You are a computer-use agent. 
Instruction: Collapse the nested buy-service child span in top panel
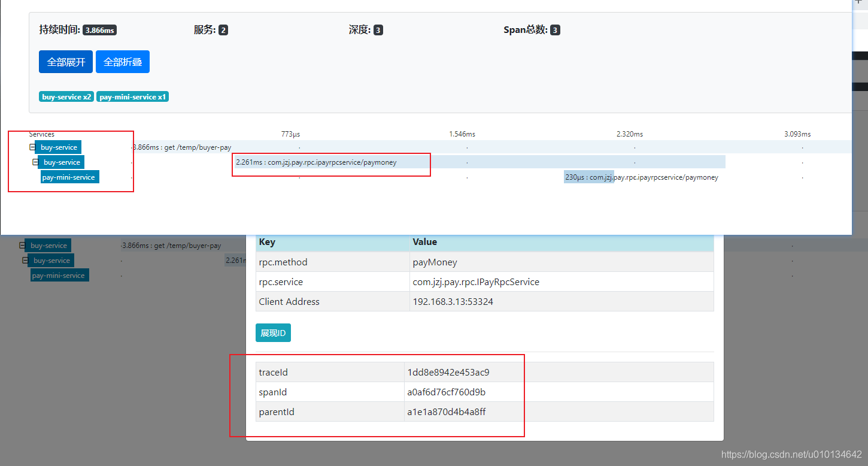(35, 162)
